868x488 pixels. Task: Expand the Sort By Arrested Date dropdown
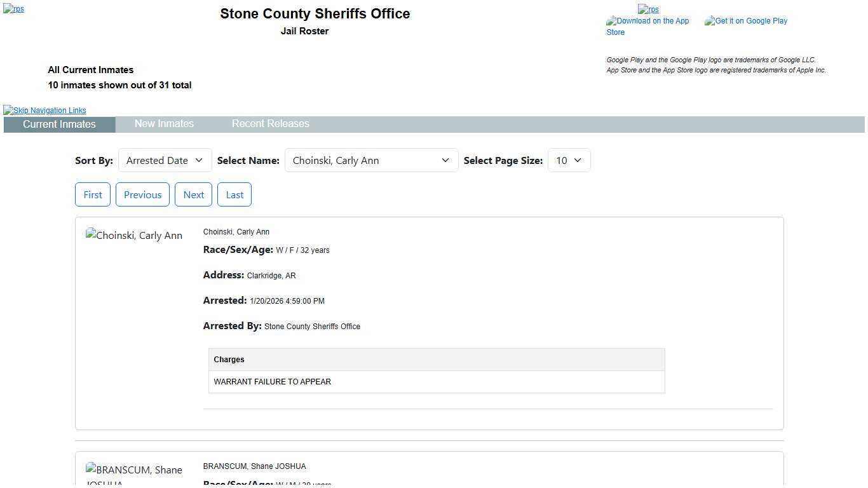pos(165,161)
